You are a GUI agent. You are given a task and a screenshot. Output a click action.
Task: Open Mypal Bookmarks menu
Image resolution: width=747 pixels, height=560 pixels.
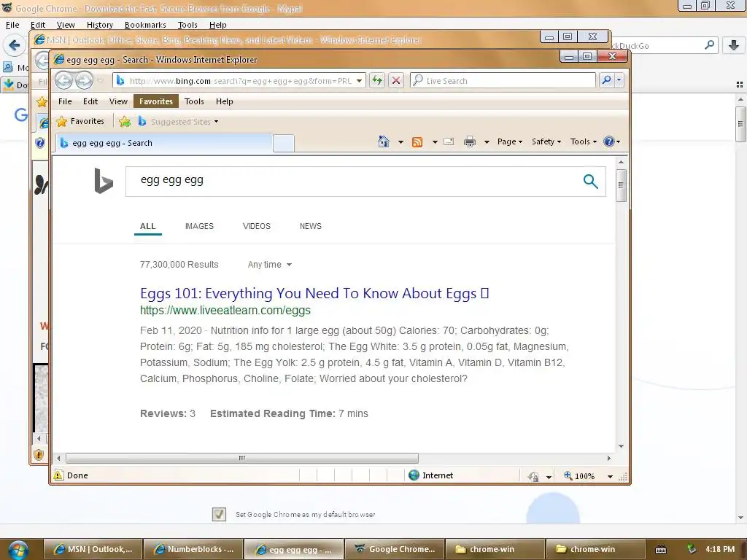[x=145, y=25]
